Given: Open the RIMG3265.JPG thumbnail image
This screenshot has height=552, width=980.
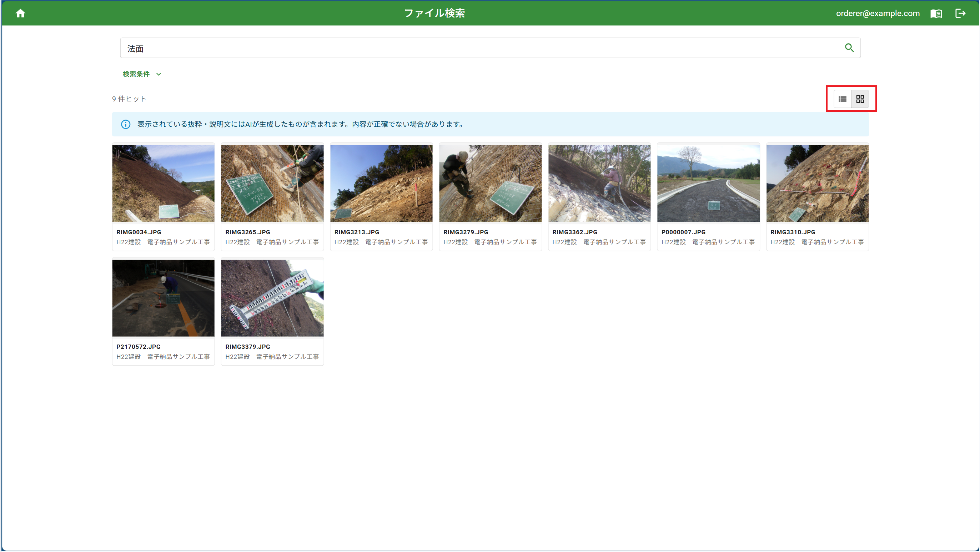Looking at the screenshot, I should [x=272, y=184].
